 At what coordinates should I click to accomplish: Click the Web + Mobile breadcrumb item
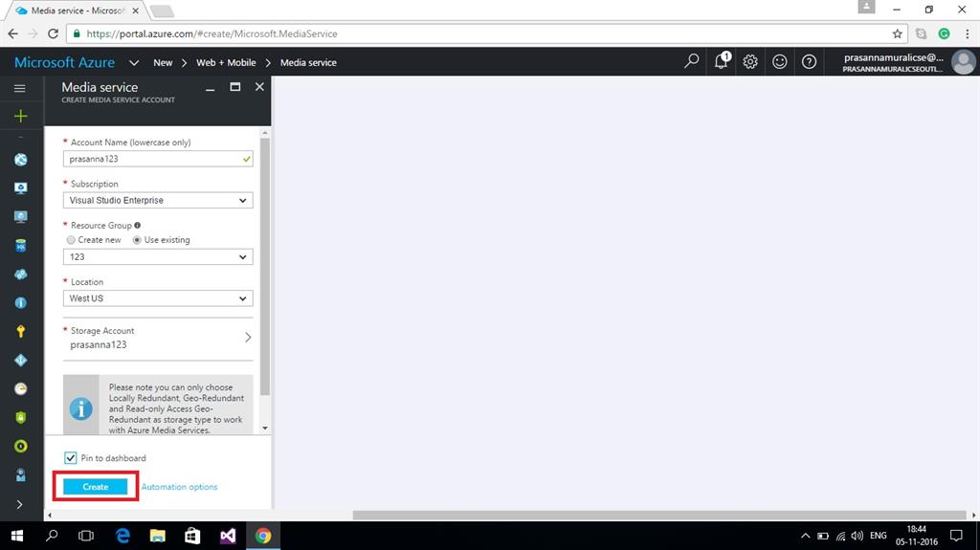click(226, 62)
